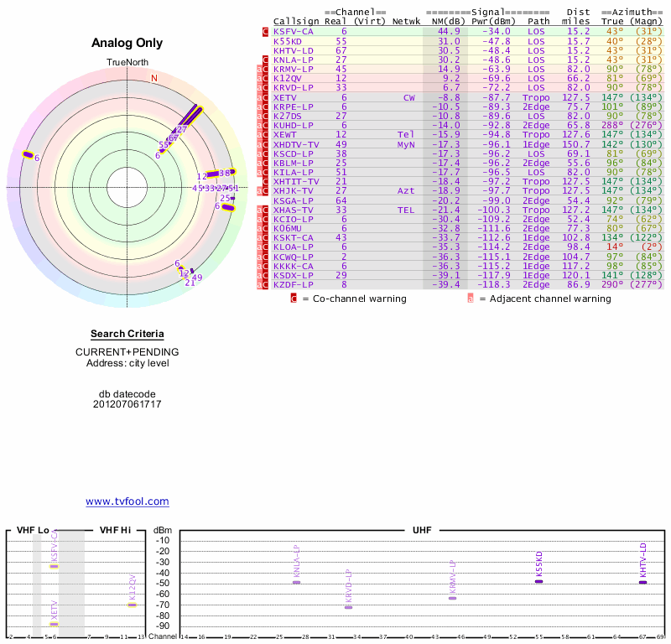Click the aC warning badge beside XETV

click(x=263, y=97)
